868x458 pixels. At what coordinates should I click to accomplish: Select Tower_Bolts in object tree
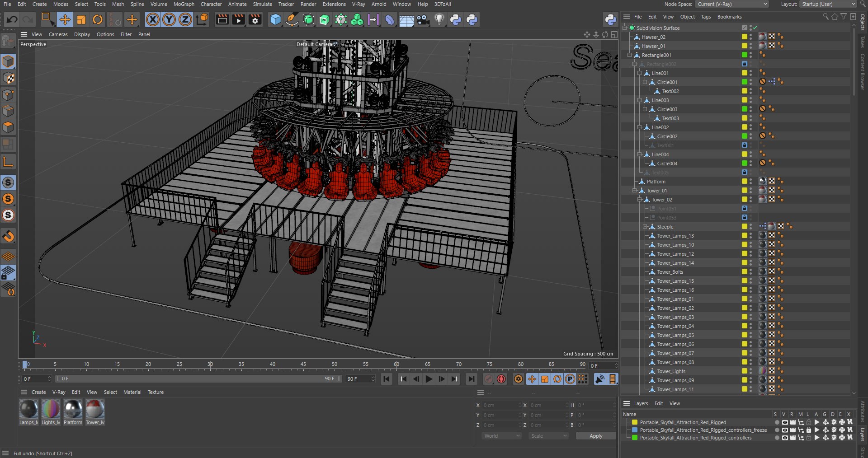click(x=670, y=272)
